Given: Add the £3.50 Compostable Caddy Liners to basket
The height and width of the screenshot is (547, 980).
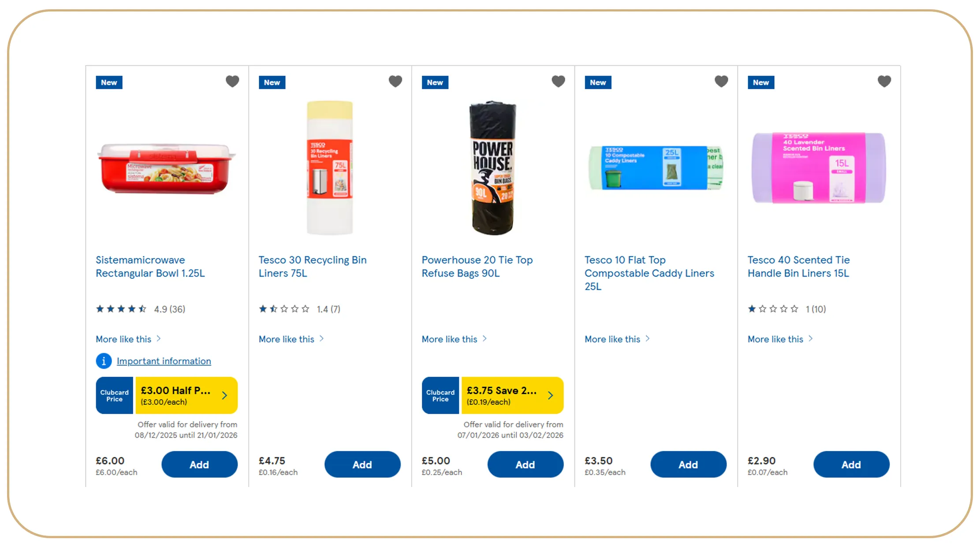Looking at the screenshot, I should (688, 464).
